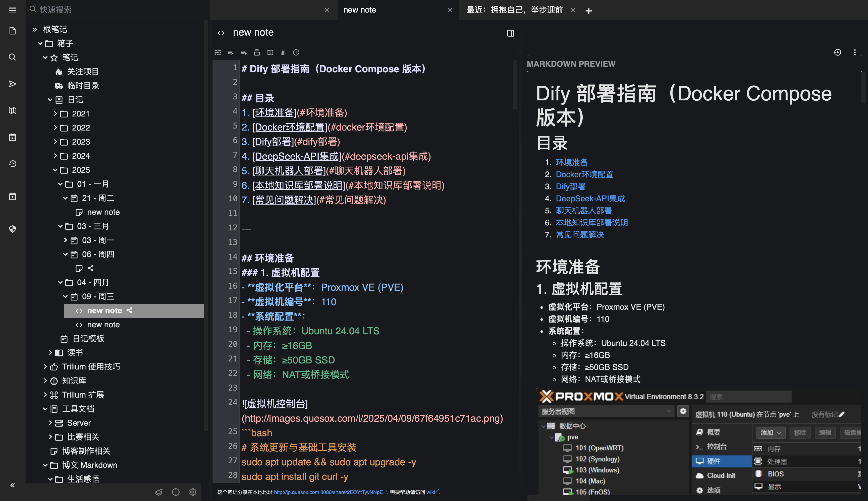Open the search notes launcher icon
Viewport: 868px width, 501px height.
point(12,57)
